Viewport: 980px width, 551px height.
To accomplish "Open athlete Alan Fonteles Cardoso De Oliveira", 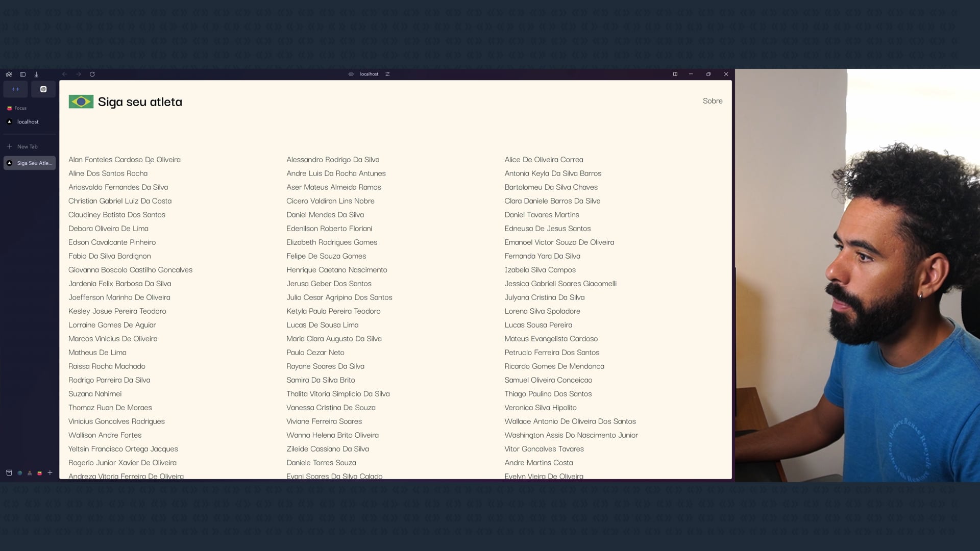I will (125, 160).
